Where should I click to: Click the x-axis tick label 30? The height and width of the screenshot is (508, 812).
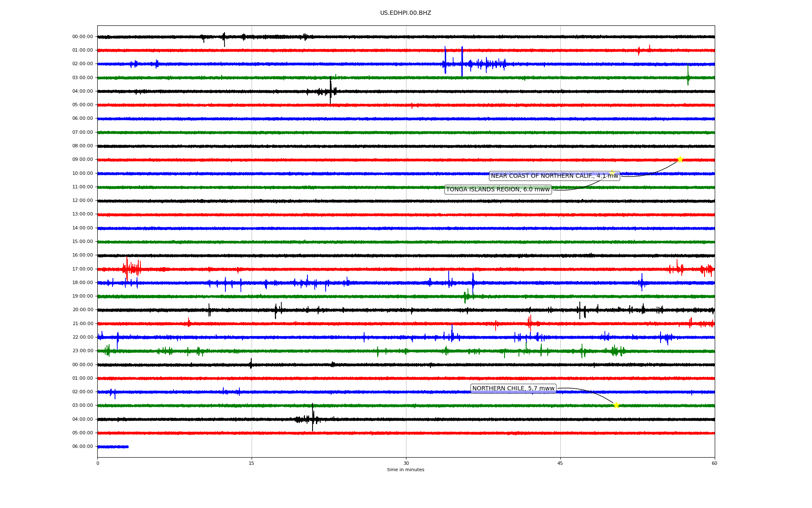coord(406,463)
